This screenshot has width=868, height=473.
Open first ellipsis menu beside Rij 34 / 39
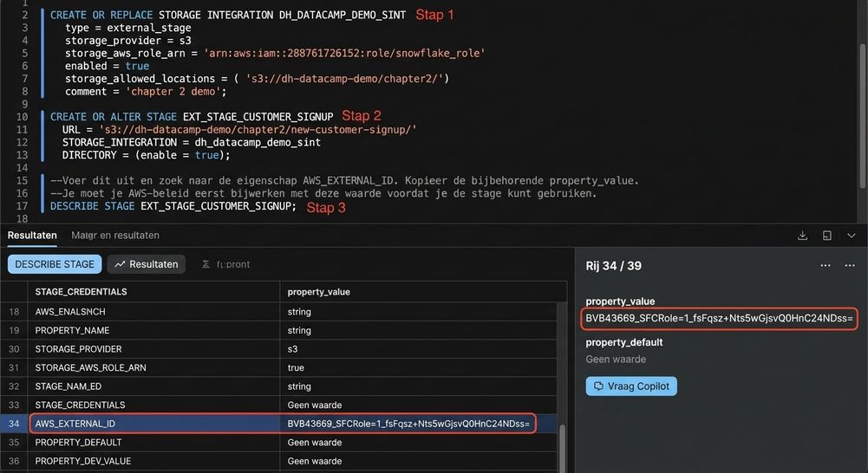point(826,266)
